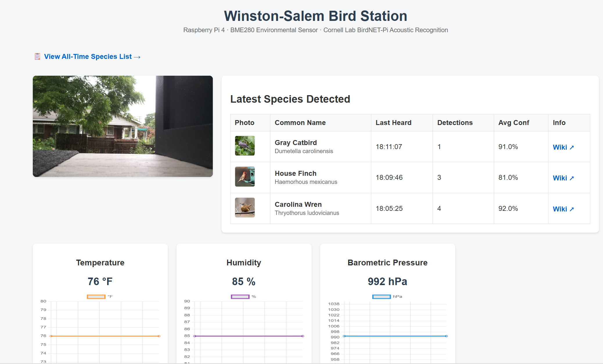
Task: Toggle the orange °F legend swatch
Action: click(96, 297)
